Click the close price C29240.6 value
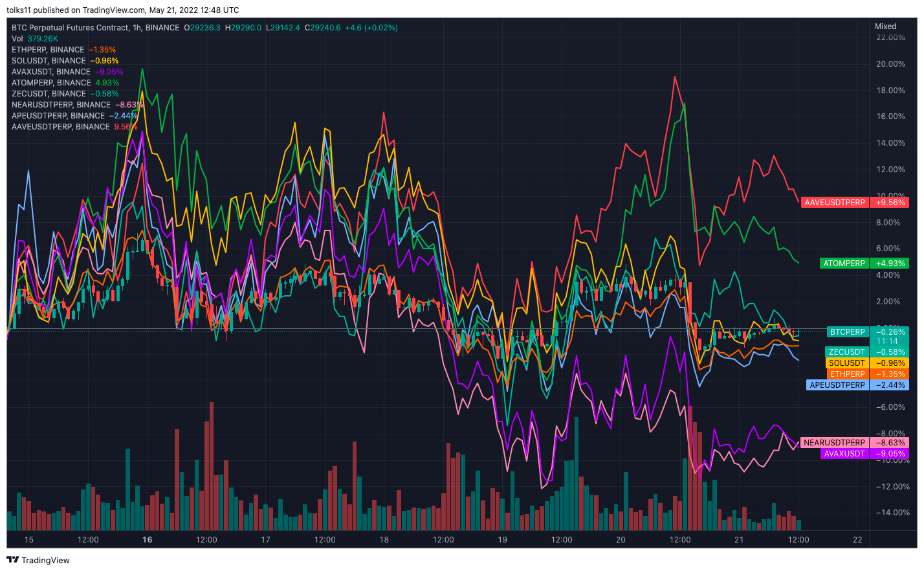The width and height of the screenshot is (924, 571). coord(322,28)
